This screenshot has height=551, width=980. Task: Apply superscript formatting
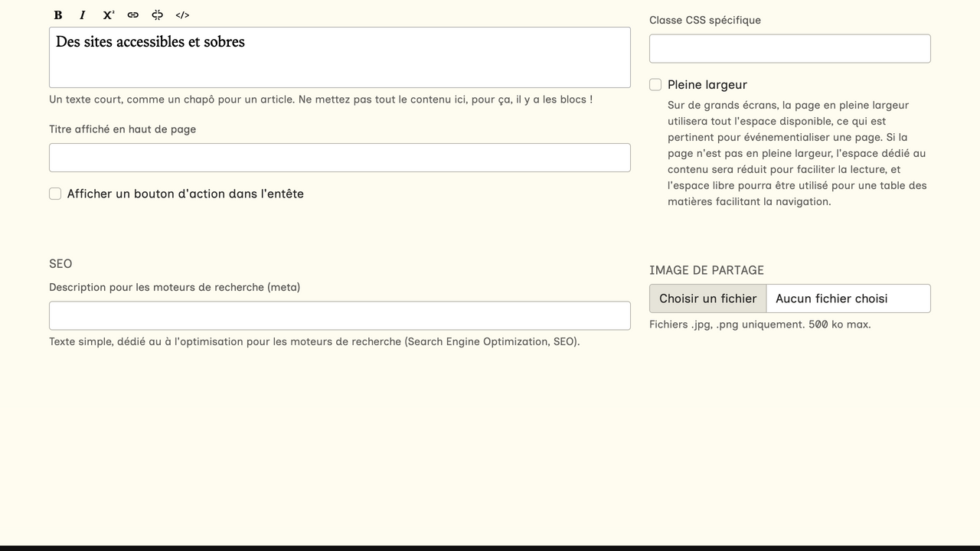point(108,15)
